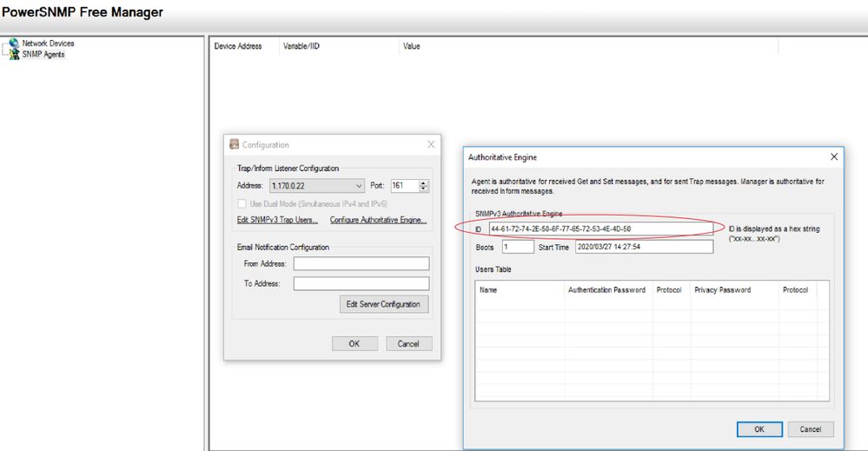Open SNMP Agents tree item
Screen dimensions: 868x451
tap(43, 54)
